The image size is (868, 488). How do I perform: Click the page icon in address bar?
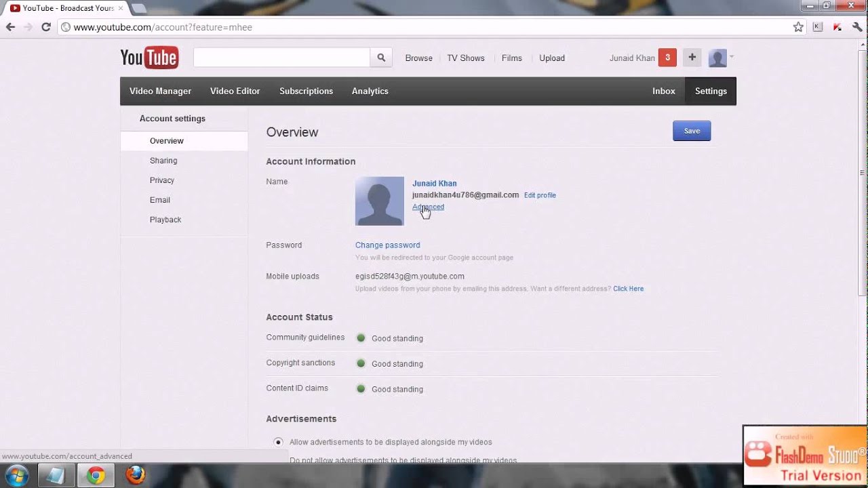coord(66,27)
